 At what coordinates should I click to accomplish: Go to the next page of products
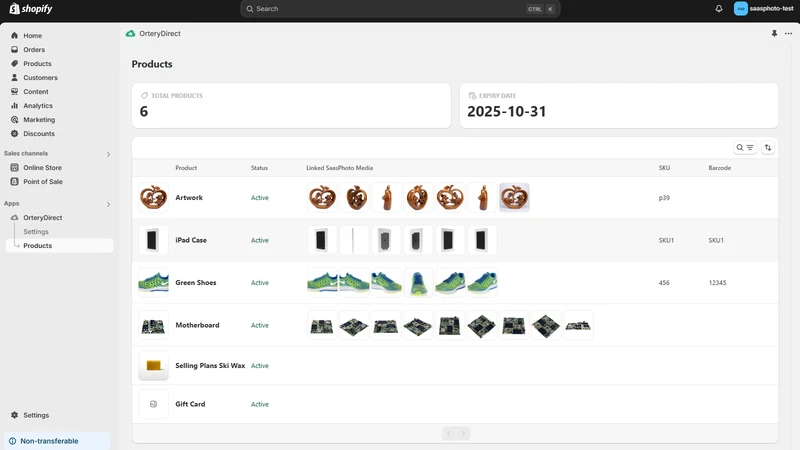click(463, 434)
